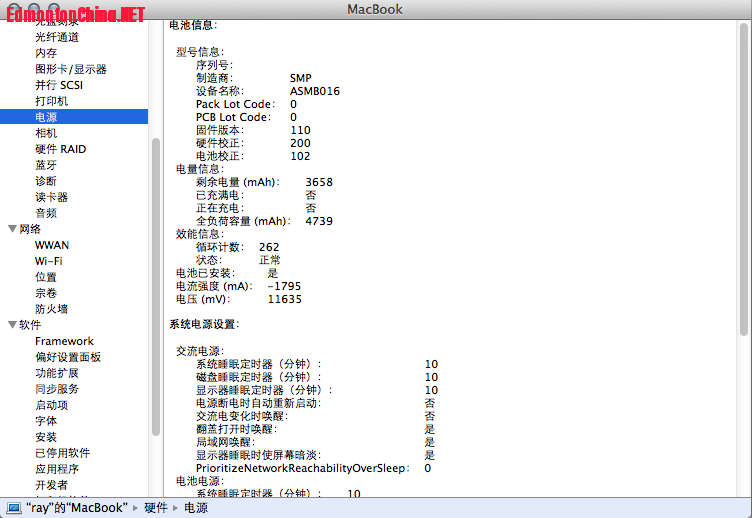The height and width of the screenshot is (518, 752).
Task: Select 开发者 in sidebar
Action: (x=51, y=485)
